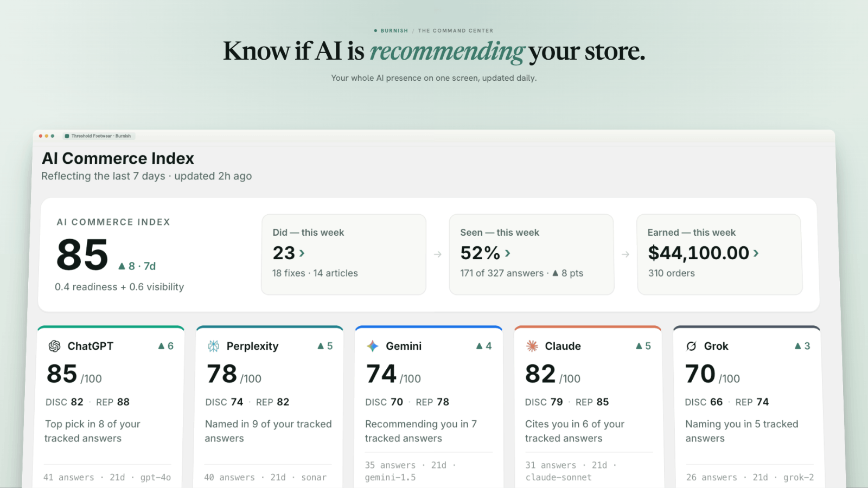Click the Grok score 70 /100

coord(712,374)
